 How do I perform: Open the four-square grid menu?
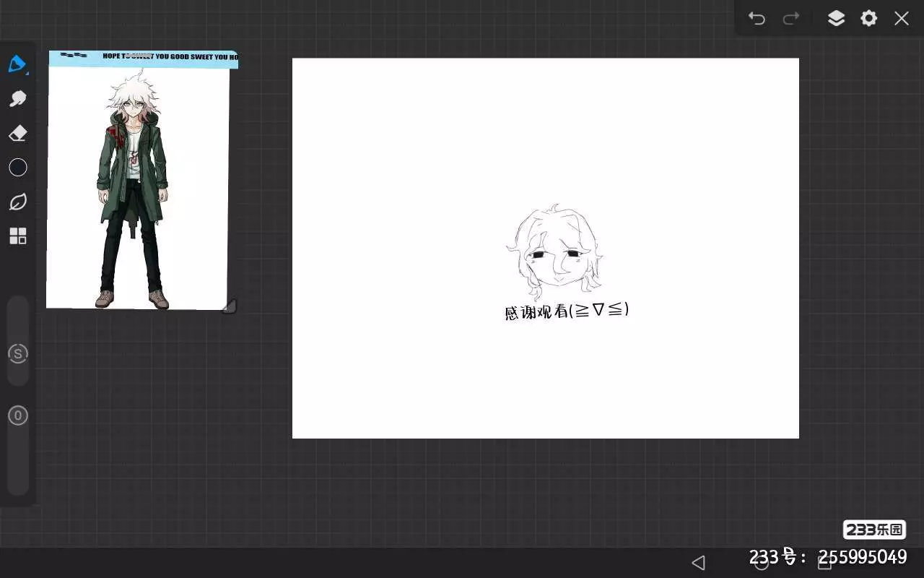pyautogui.click(x=17, y=236)
